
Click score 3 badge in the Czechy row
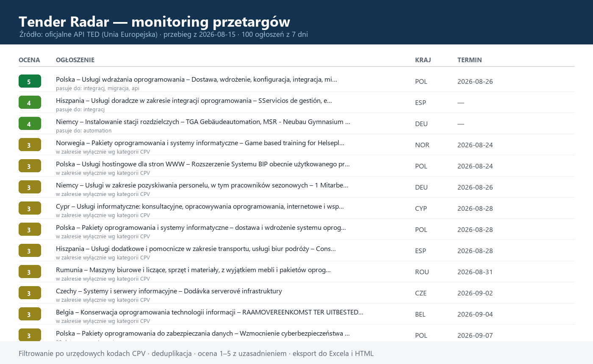click(x=30, y=293)
